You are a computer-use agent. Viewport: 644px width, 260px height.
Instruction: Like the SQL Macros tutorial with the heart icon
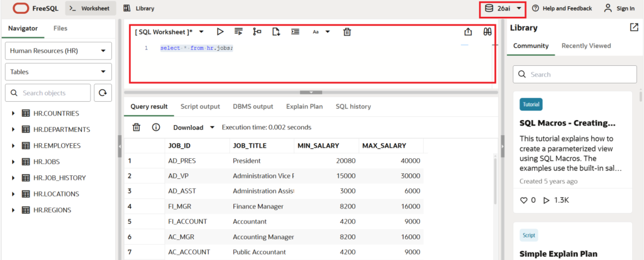point(524,200)
